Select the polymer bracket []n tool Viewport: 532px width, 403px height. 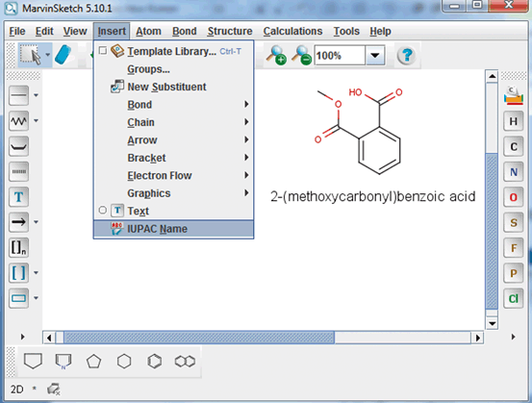(18, 247)
